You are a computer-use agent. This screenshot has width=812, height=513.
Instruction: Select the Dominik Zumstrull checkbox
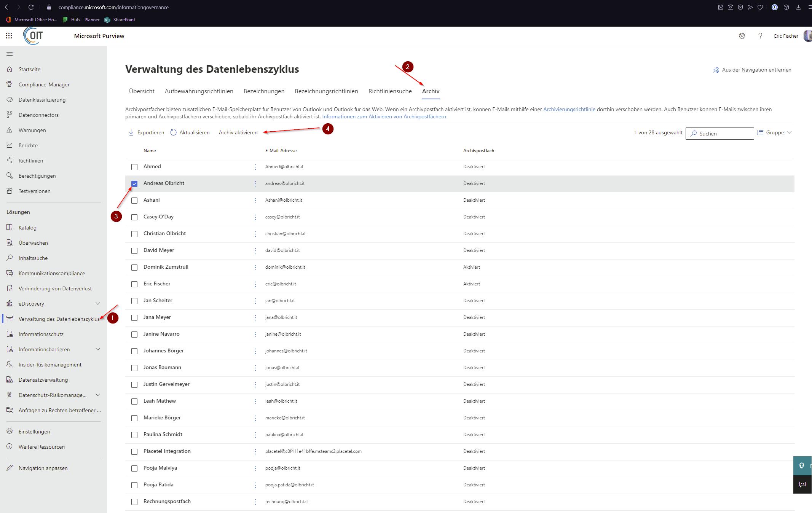[x=134, y=268]
